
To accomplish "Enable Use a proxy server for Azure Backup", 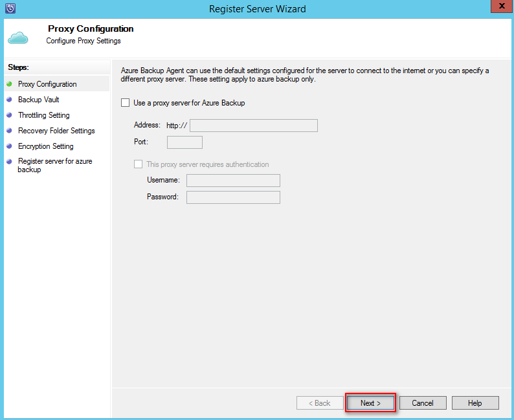I will click(125, 103).
